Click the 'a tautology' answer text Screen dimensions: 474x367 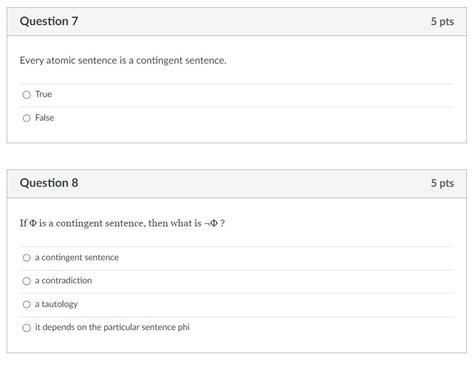pyautogui.click(x=56, y=304)
